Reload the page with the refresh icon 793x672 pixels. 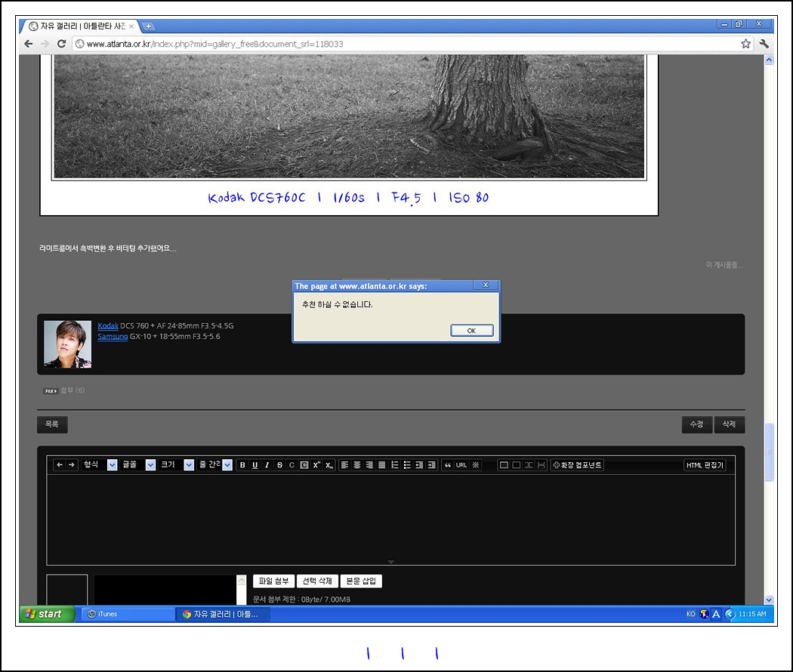tap(62, 44)
